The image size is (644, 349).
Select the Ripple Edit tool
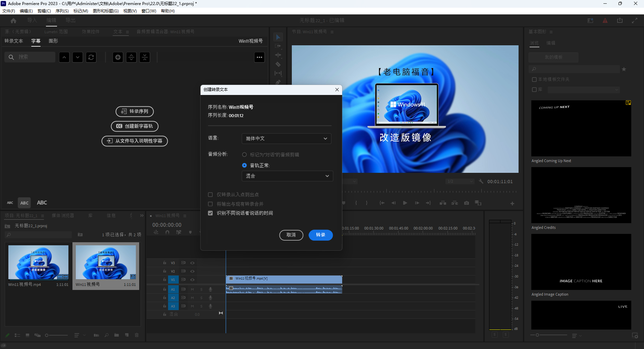click(x=278, y=55)
